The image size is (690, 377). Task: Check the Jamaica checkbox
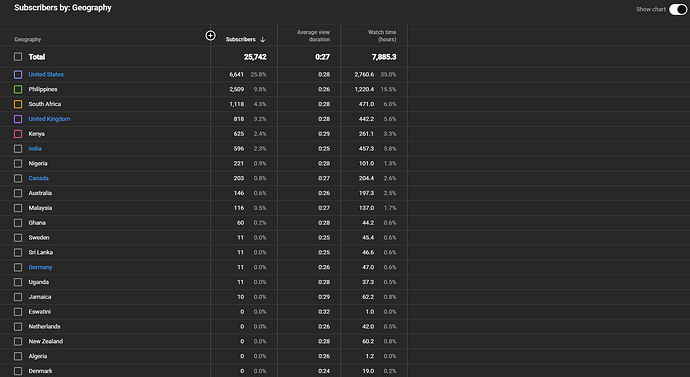18,297
